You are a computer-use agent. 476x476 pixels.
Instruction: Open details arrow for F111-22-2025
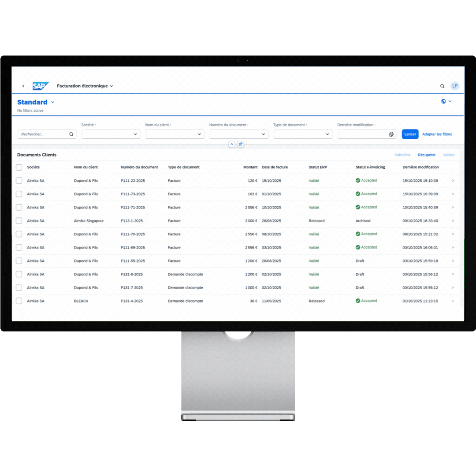point(453,181)
